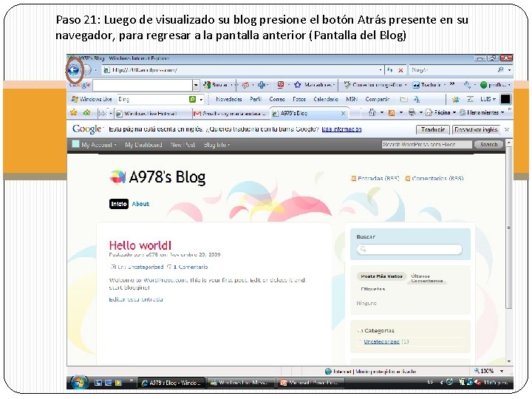Click the WordPress admin bar Search button

488,145
